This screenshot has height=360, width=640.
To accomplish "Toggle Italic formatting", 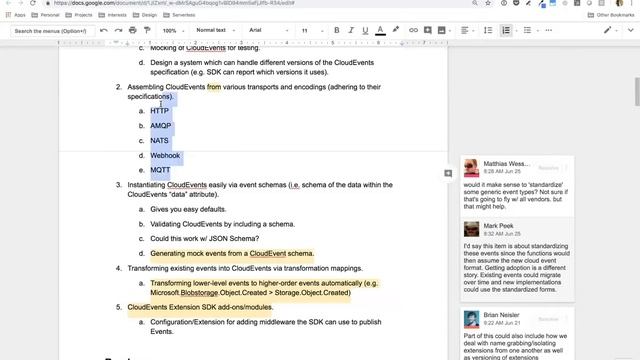I will click(351, 30).
